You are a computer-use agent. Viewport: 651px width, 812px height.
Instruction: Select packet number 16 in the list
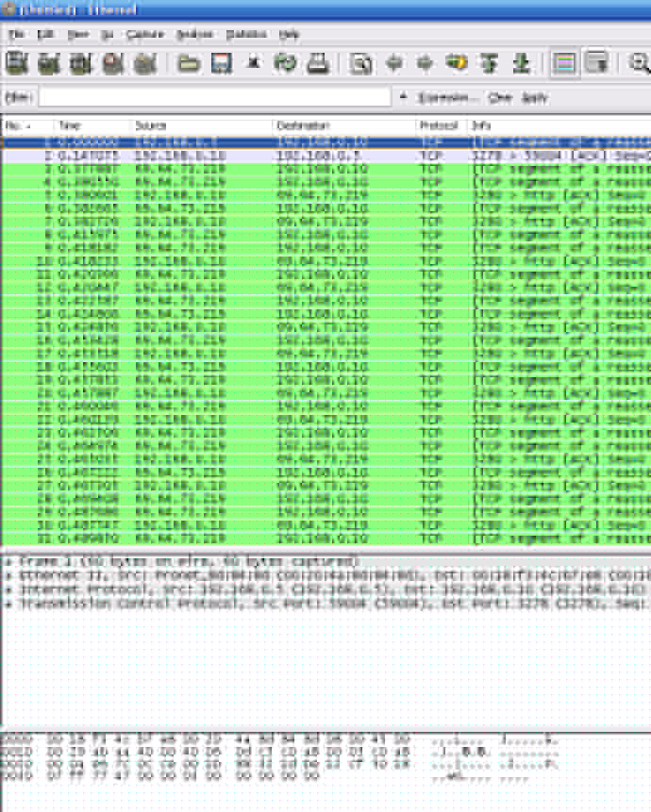point(326,340)
